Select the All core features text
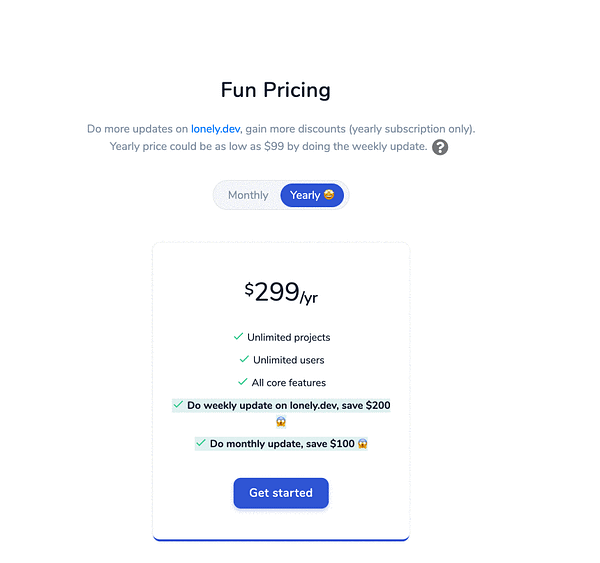The height and width of the screenshot is (563, 600). 288,383
